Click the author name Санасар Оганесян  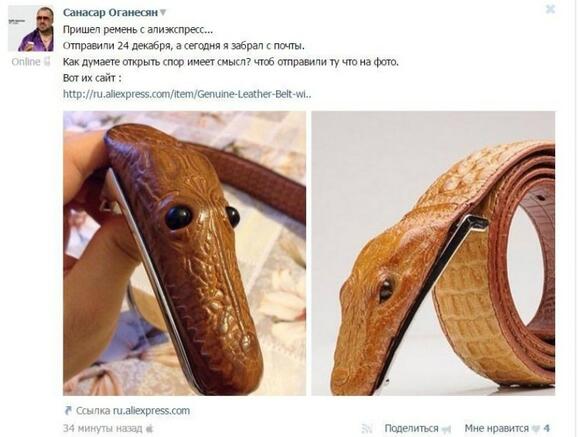click(x=110, y=13)
